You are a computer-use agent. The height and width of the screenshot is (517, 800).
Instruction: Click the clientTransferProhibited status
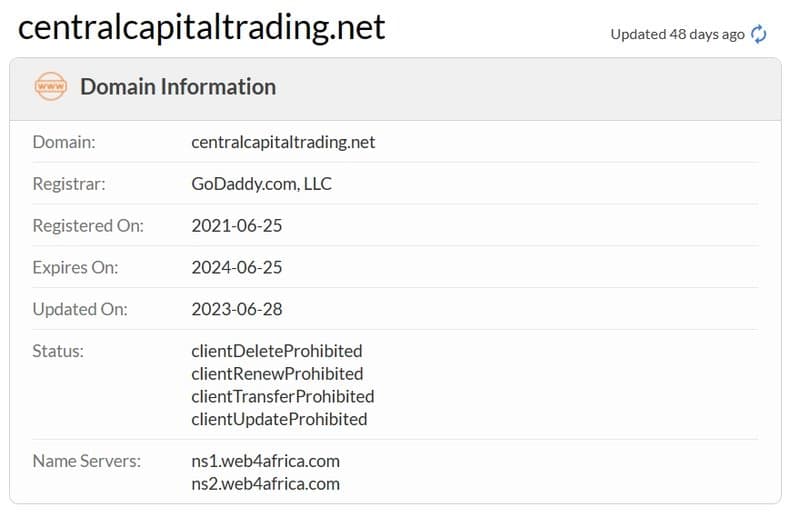pos(283,397)
